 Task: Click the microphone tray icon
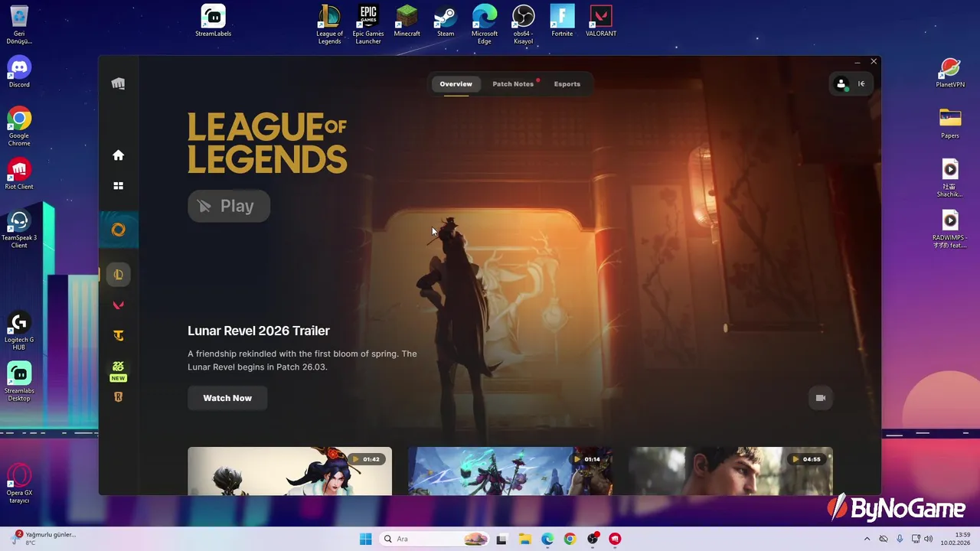(900, 539)
